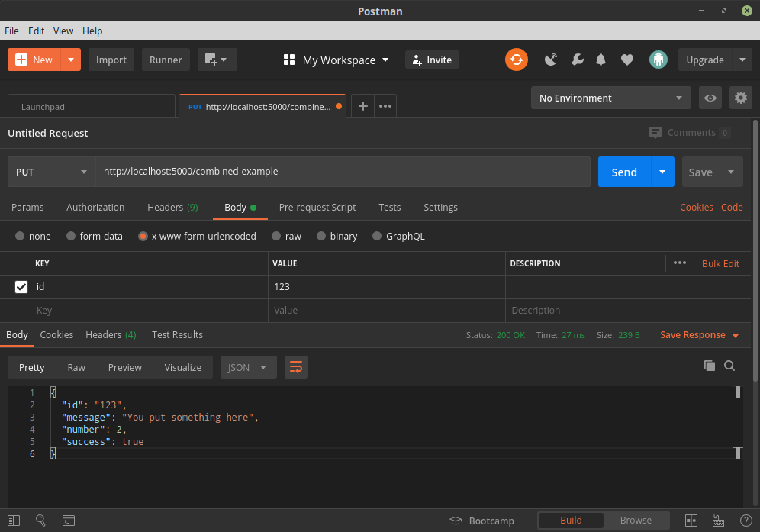Viewport: 760px width, 532px height.
Task: Open the notifications bell
Action: 601,60
